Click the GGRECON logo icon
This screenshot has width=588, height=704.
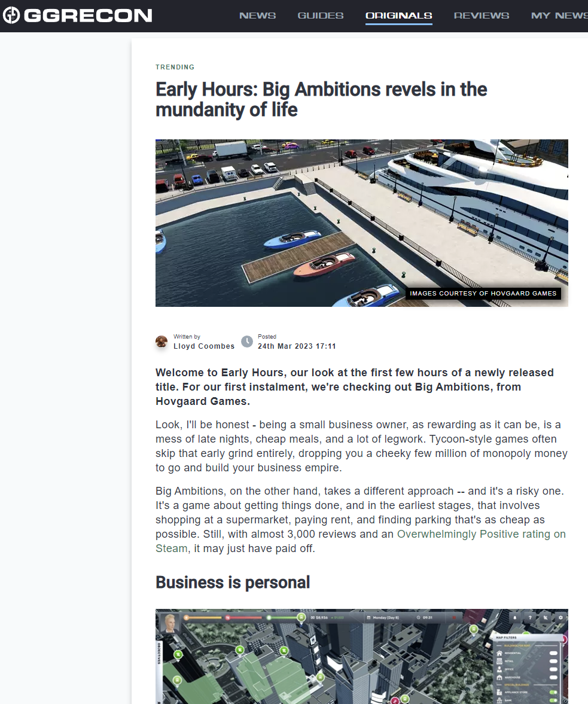(11, 16)
